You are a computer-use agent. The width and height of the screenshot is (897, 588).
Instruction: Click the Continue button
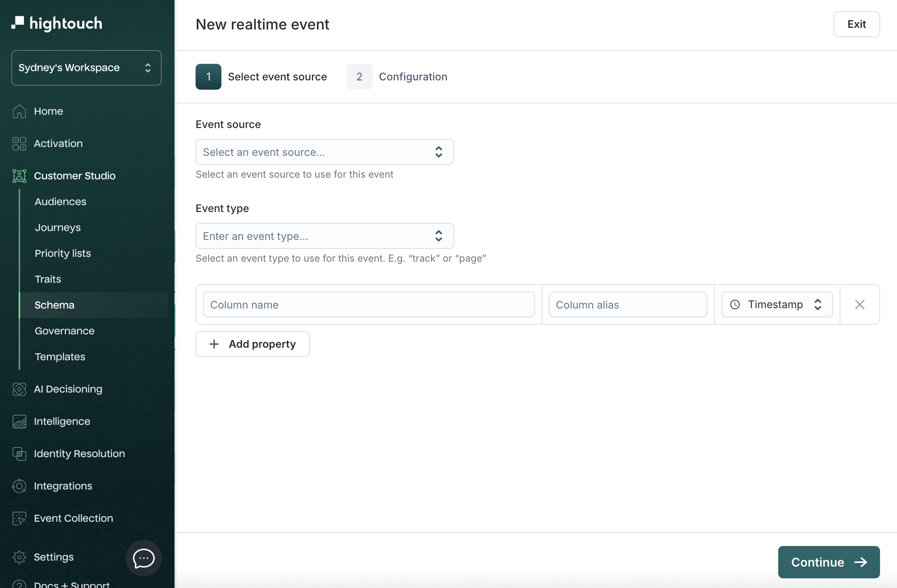click(x=829, y=562)
